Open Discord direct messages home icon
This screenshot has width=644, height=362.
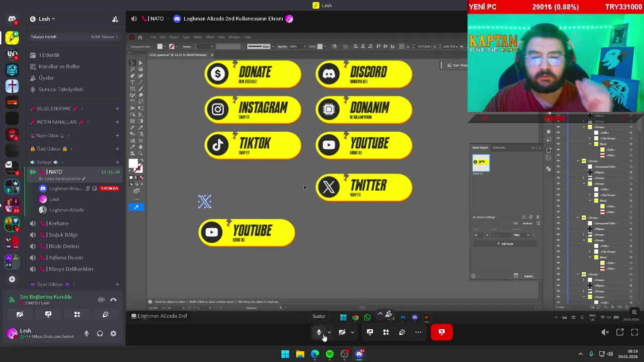(x=12, y=19)
